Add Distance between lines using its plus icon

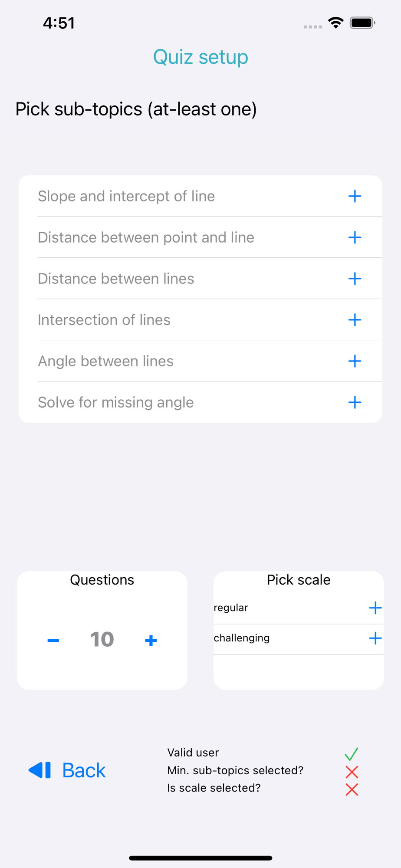tap(355, 279)
